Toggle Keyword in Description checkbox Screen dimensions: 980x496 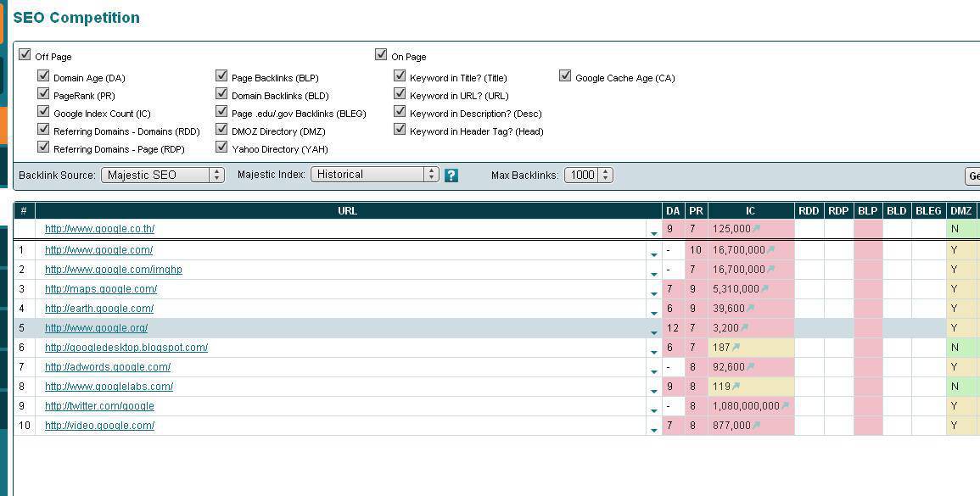pos(400,111)
